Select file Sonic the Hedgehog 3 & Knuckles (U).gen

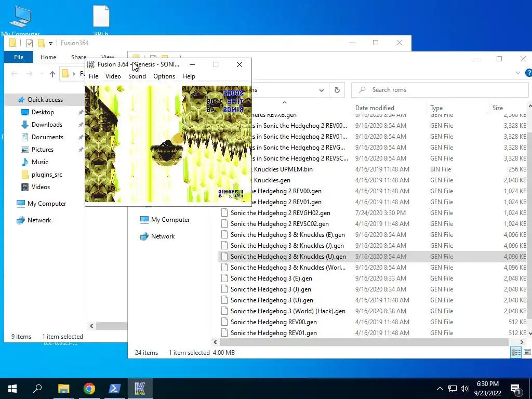(x=288, y=257)
